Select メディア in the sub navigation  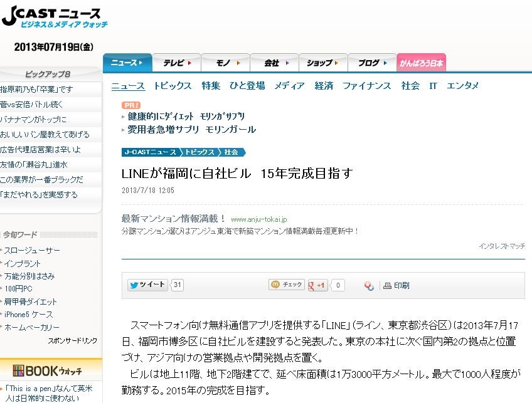(x=289, y=86)
